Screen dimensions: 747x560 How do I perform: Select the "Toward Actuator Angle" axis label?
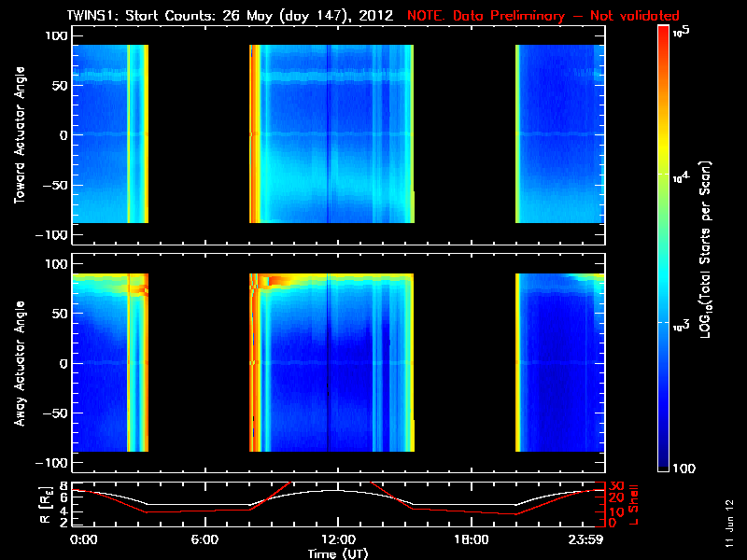coord(18,134)
